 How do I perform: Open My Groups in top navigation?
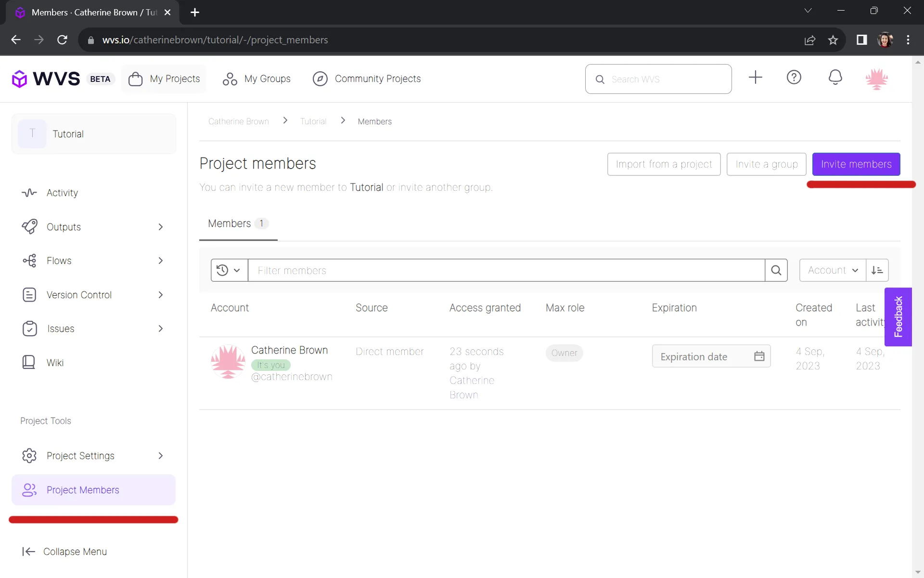(257, 79)
